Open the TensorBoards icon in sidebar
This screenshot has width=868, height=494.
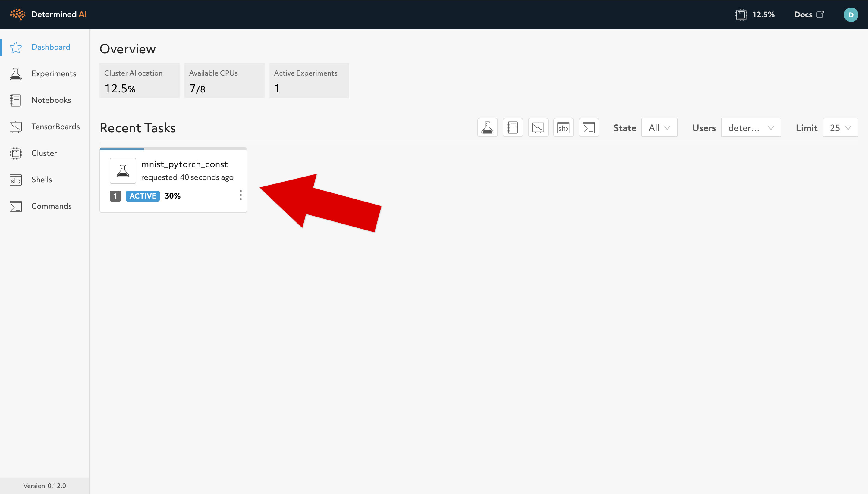pos(16,127)
